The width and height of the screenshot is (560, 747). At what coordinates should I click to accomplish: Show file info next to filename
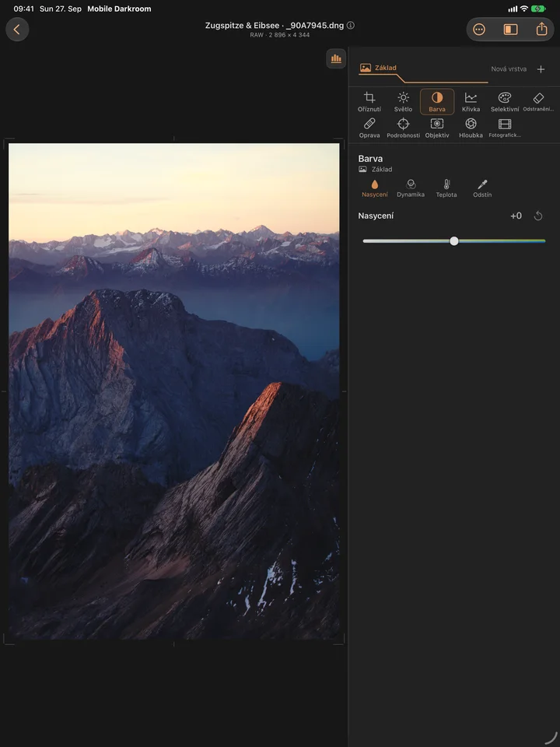[351, 25]
